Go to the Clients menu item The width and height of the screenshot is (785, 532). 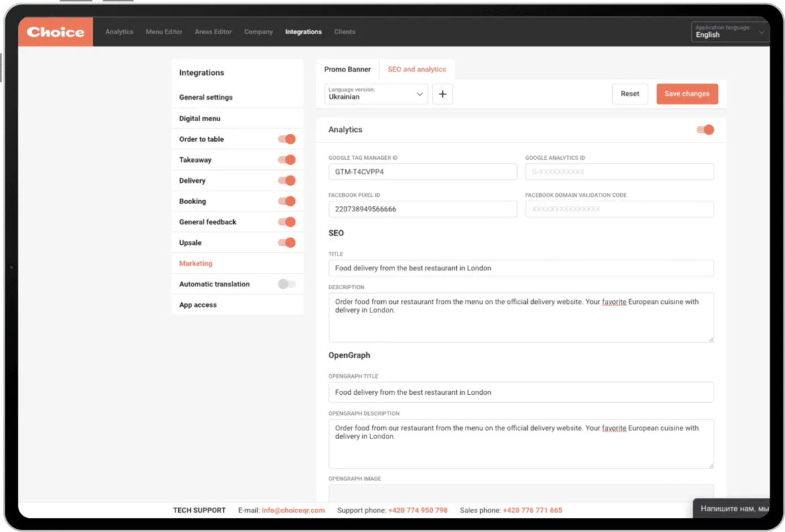point(344,32)
